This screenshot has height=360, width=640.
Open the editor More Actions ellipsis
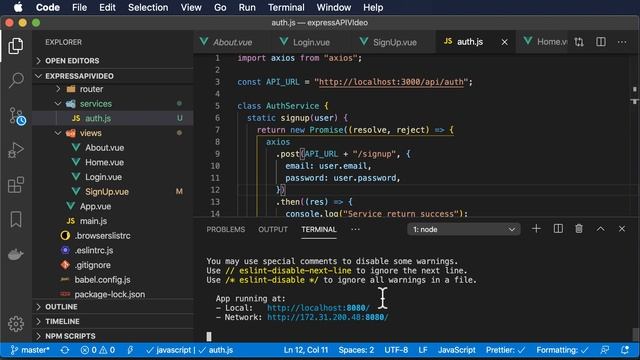tap(622, 42)
